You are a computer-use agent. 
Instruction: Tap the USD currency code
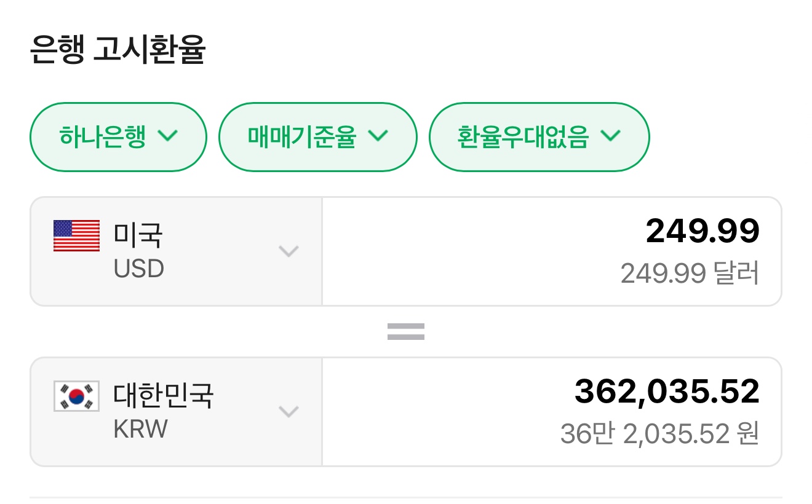point(139,269)
